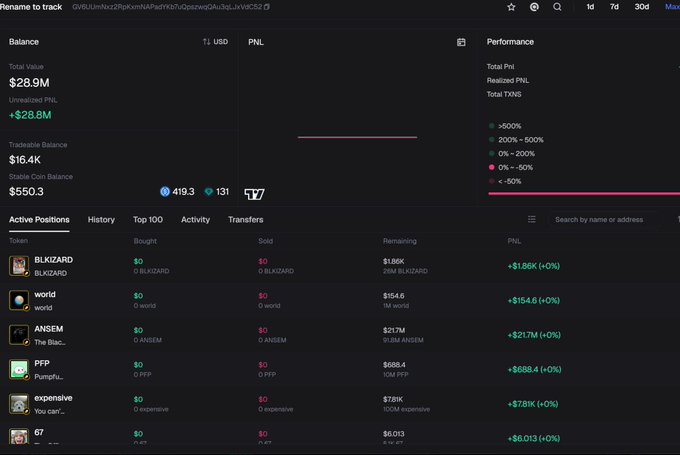Copy the wallet address with the copy icon
680x455 pixels.
tap(267, 7)
